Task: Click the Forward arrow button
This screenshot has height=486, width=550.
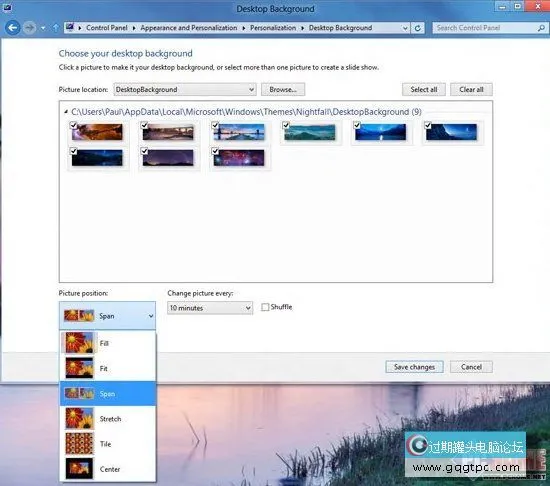Action: [29, 28]
